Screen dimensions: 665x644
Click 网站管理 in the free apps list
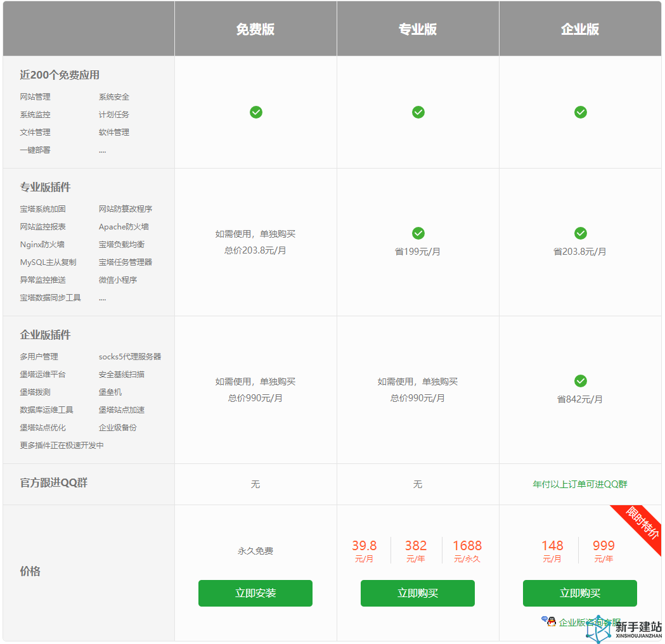point(36,97)
